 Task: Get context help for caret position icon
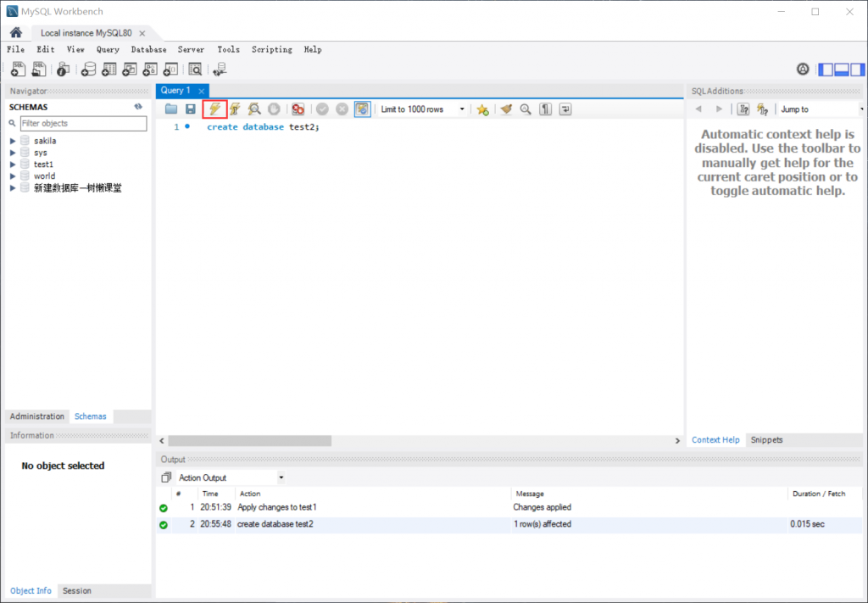tap(743, 109)
